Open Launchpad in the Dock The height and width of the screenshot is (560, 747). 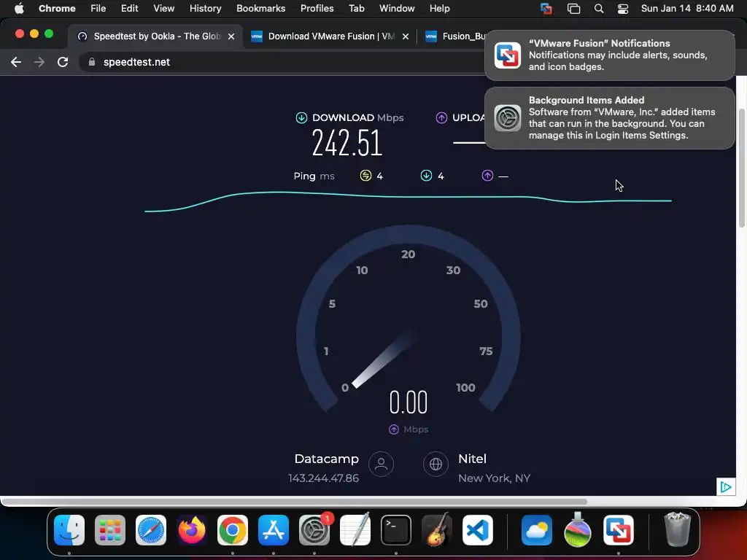coord(110,530)
